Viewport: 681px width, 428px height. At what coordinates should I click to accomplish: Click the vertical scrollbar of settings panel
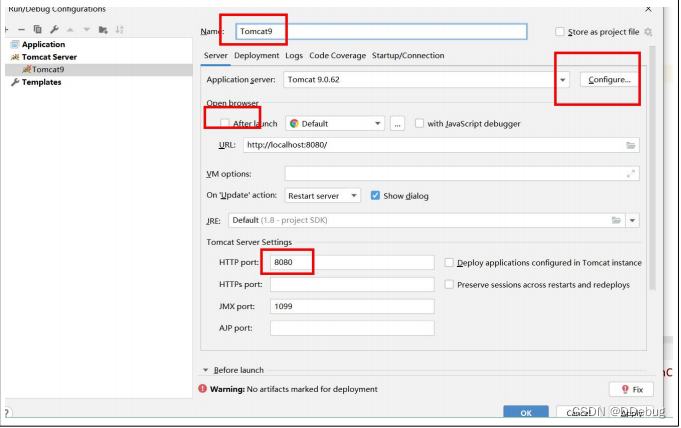click(652, 167)
